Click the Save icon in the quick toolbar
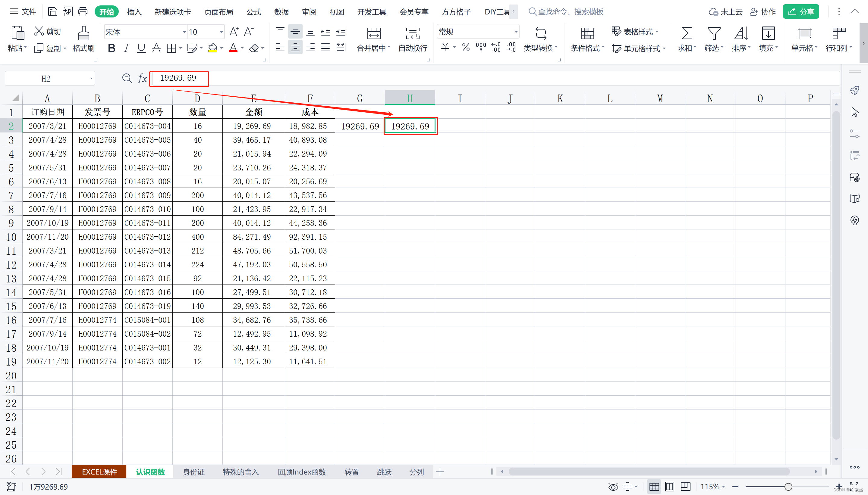 52,12
